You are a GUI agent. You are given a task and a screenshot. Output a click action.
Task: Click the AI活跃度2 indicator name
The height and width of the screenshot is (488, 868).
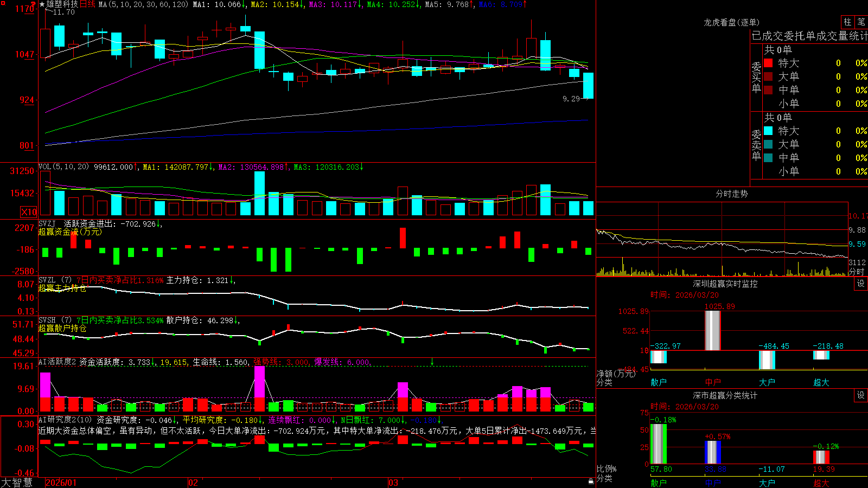(x=58, y=362)
